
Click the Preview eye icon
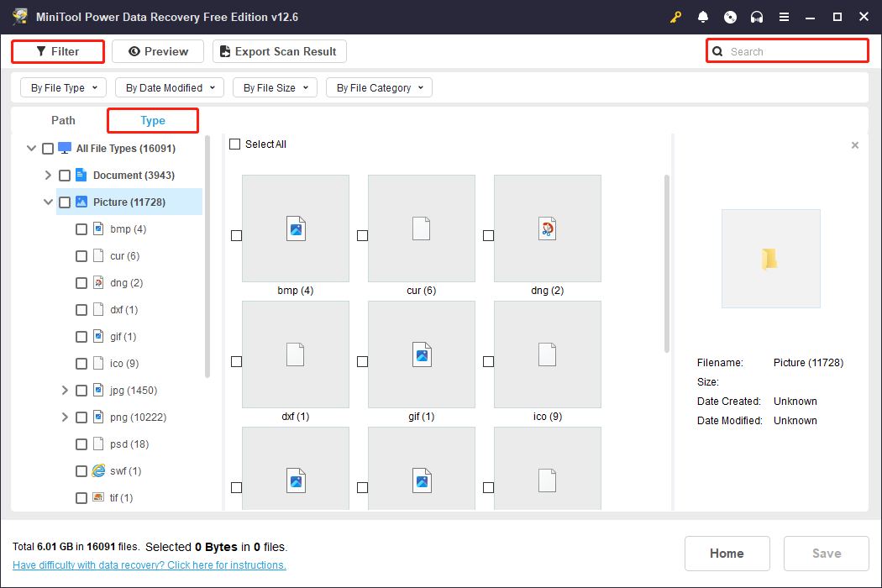(134, 51)
